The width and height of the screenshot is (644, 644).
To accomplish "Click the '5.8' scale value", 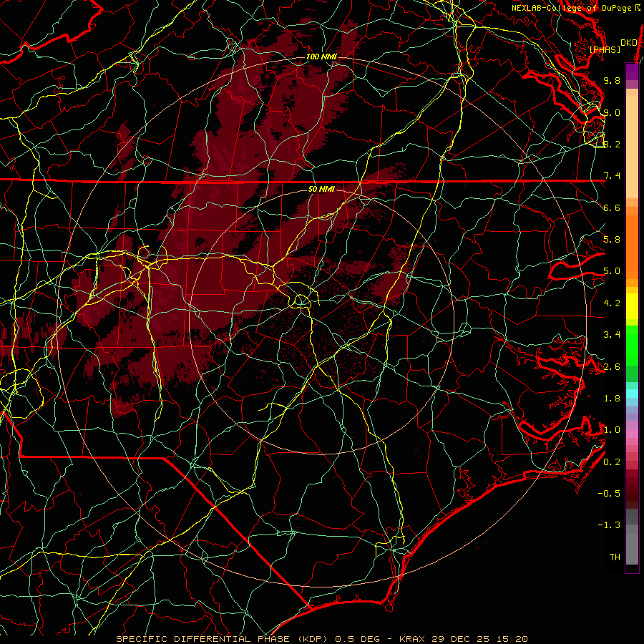I will 612,240.
